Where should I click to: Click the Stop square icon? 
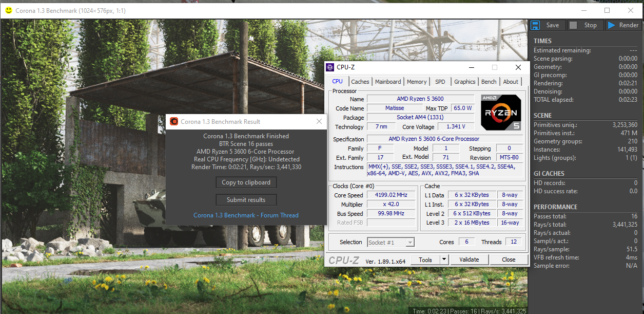(573, 25)
